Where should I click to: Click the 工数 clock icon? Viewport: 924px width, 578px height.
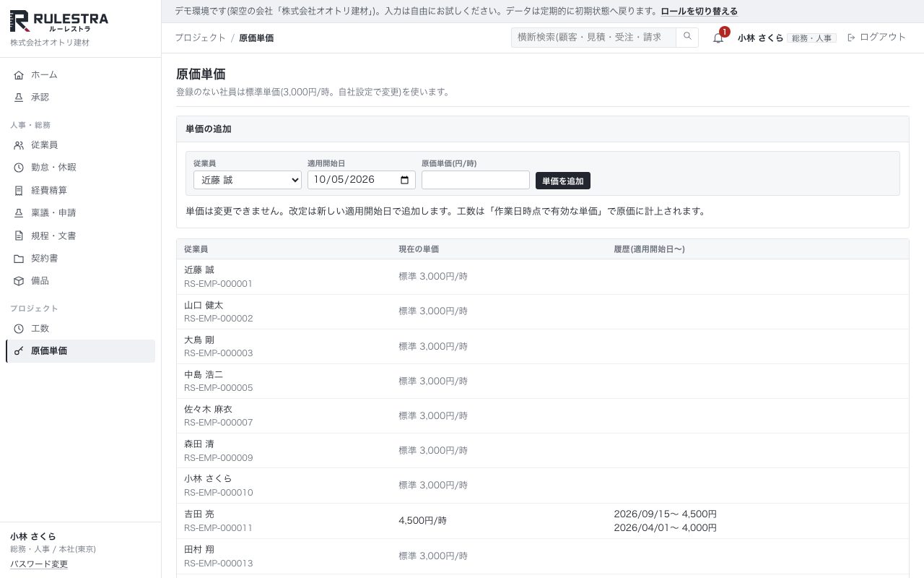coord(19,329)
